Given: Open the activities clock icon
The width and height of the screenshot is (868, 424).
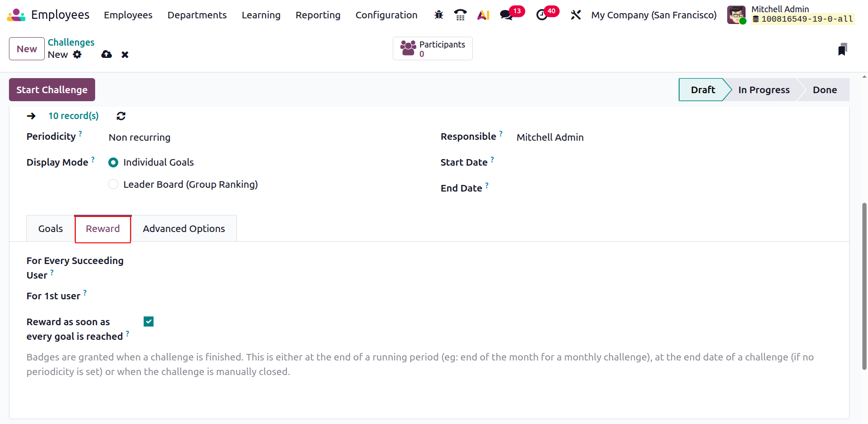Looking at the screenshot, I should click(x=542, y=15).
